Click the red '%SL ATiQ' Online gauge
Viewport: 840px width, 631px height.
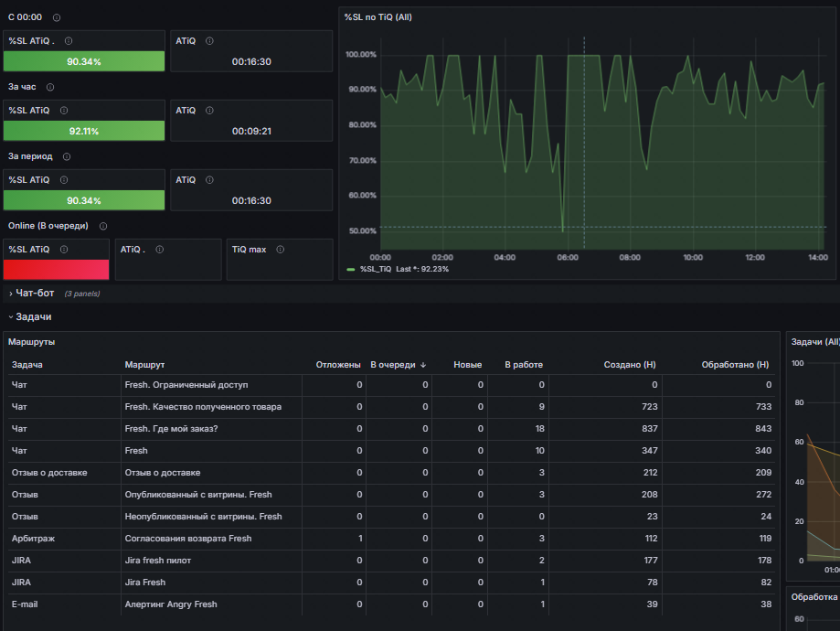click(x=57, y=270)
